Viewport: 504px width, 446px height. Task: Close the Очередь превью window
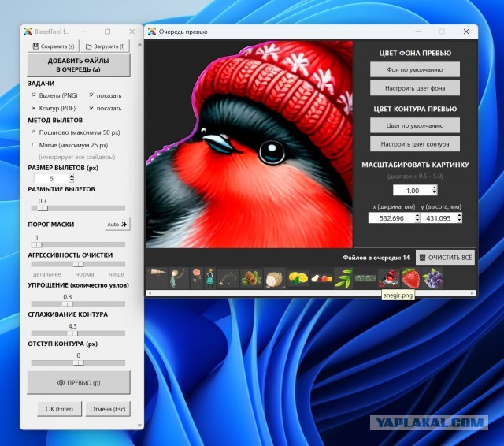pyautogui.click(x=466, y=32)
